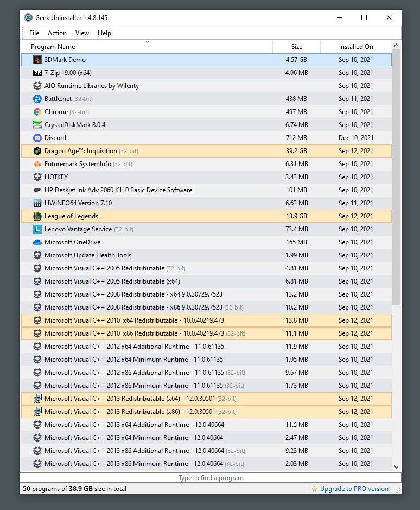
Task: Click the Visual C++ 2013 x86 Minimum Runtime icon
Action: click(x=37, y=464)
